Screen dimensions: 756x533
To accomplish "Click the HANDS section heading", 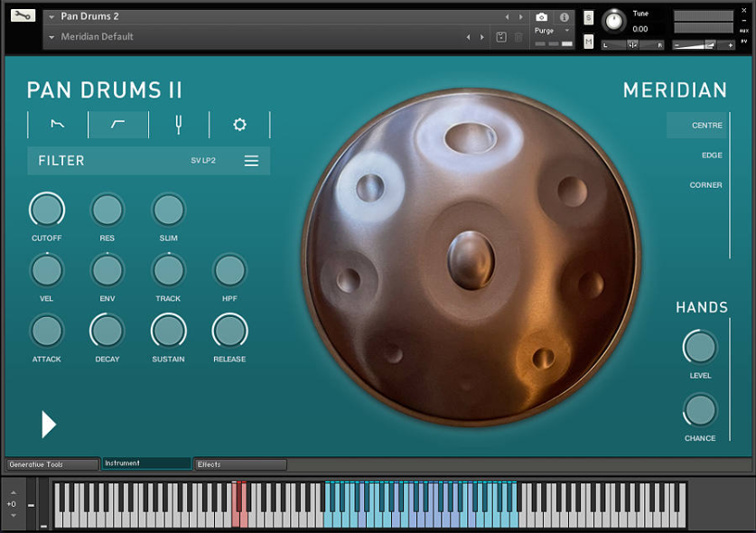I will click(702, 307).
